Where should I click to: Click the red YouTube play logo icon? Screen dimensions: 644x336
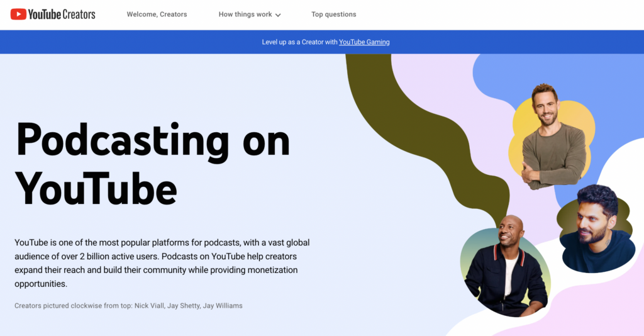pos(18,14)
